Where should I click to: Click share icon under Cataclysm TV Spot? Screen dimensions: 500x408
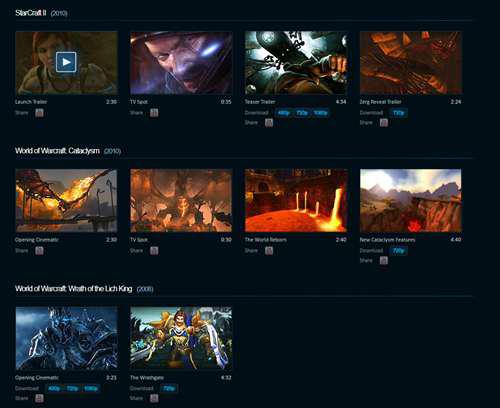tap(154, 251)
